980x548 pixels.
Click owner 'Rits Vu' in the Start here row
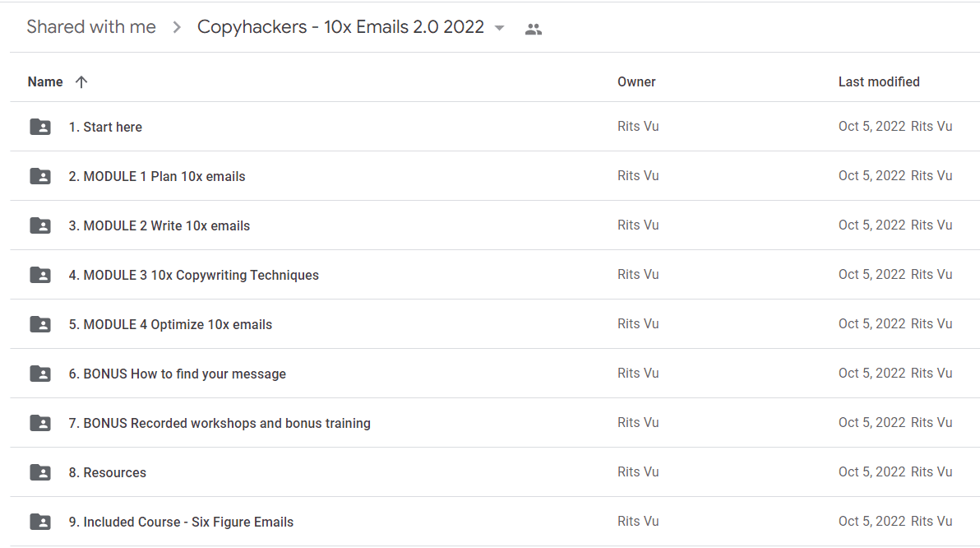638,127
